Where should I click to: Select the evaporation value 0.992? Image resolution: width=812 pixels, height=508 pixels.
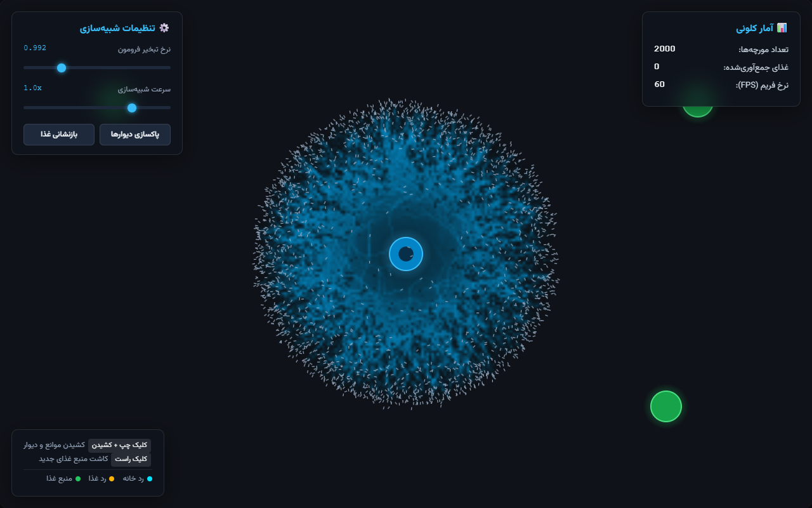35,48
